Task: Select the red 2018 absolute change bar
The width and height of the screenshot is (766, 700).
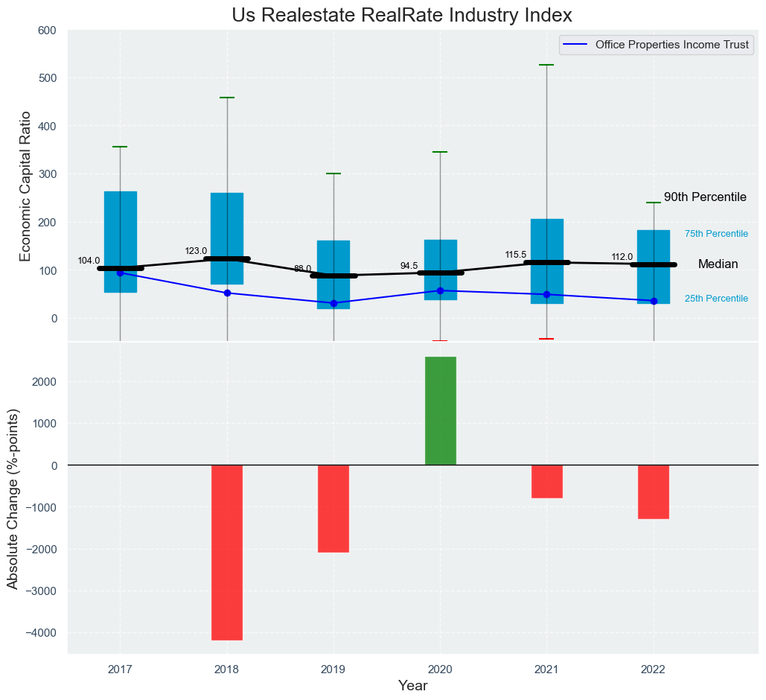Action: pos(227,553)
